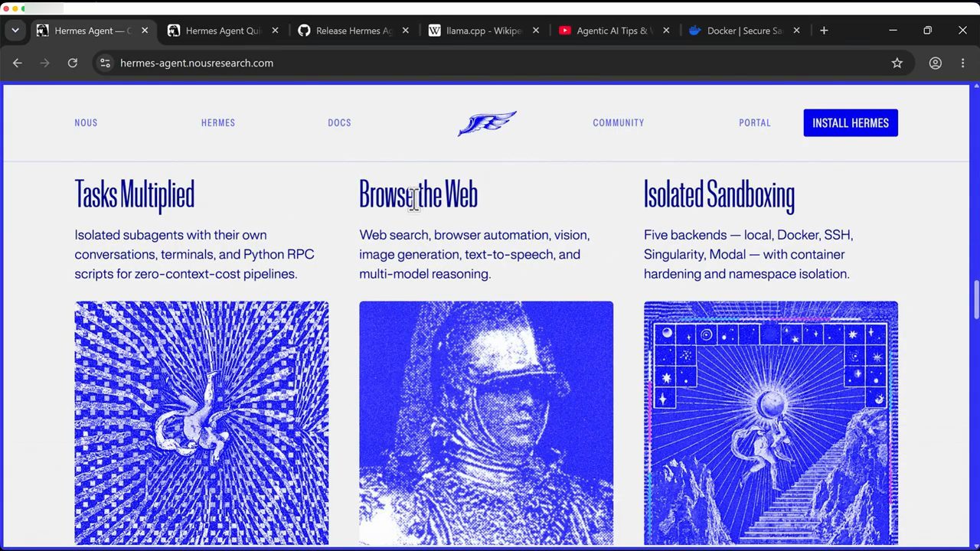Image resolution: width=980 pixels, height=551 pixels.
Task: Click the "Five backends — local, Docker" paragraph
Action: (x=749, y=254)
